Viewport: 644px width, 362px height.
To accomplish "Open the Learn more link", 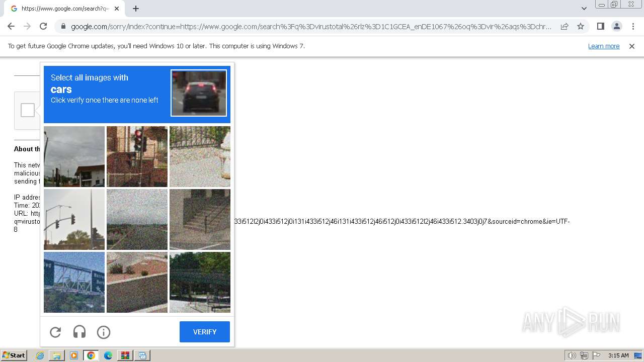I will [x=604, y=46].
